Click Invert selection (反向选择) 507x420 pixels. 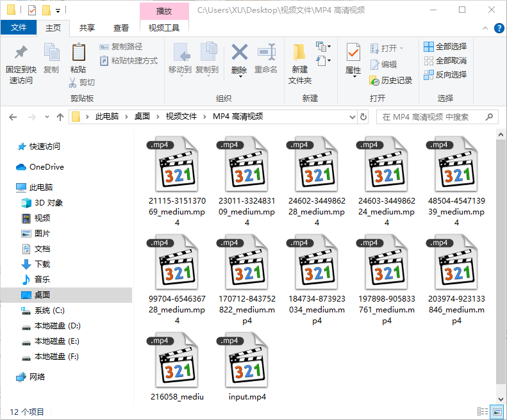(445, 75)
